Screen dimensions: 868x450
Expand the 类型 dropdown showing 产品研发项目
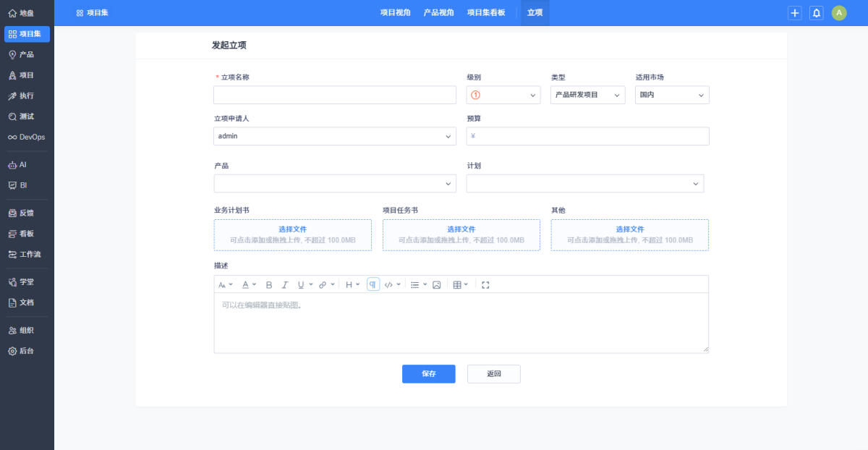587,95
